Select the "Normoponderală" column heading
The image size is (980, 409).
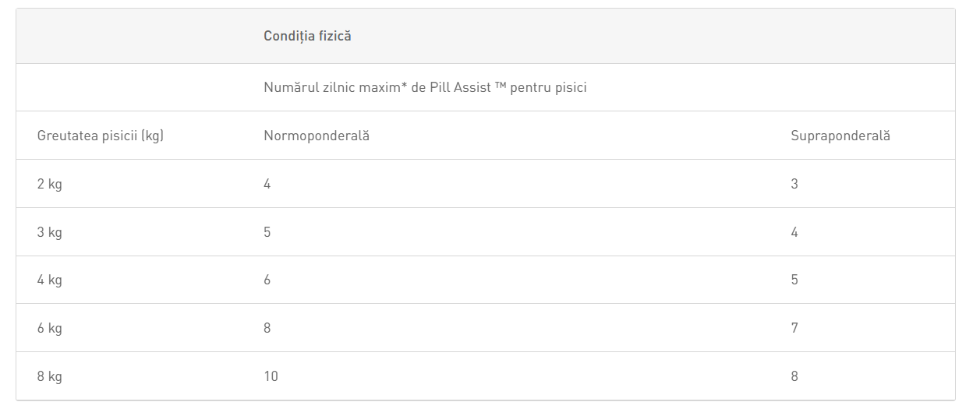coord(317,136)
